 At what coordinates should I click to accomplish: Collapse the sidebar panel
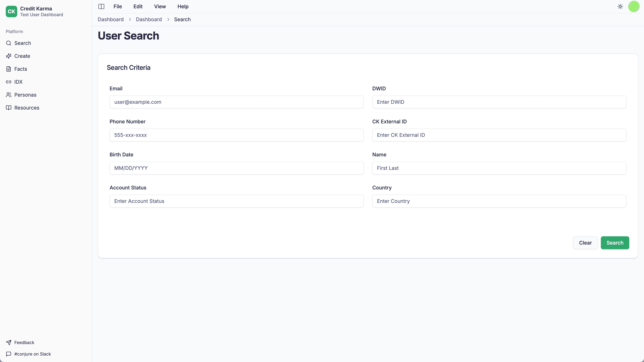click(101, 6)
